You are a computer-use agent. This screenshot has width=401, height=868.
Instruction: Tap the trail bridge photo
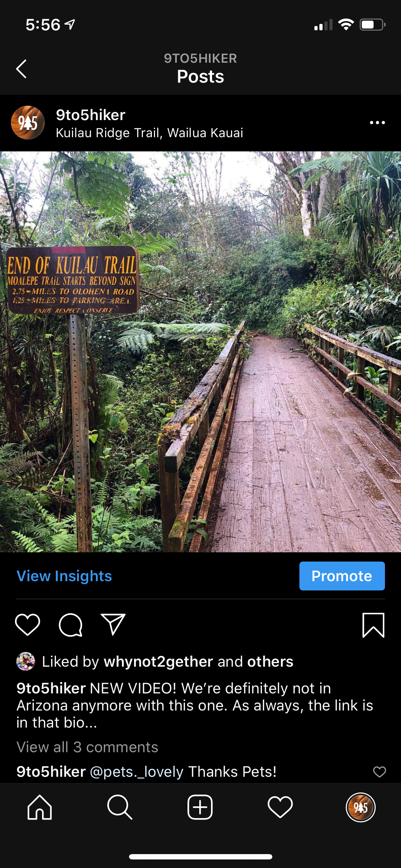tap(200, 352)
